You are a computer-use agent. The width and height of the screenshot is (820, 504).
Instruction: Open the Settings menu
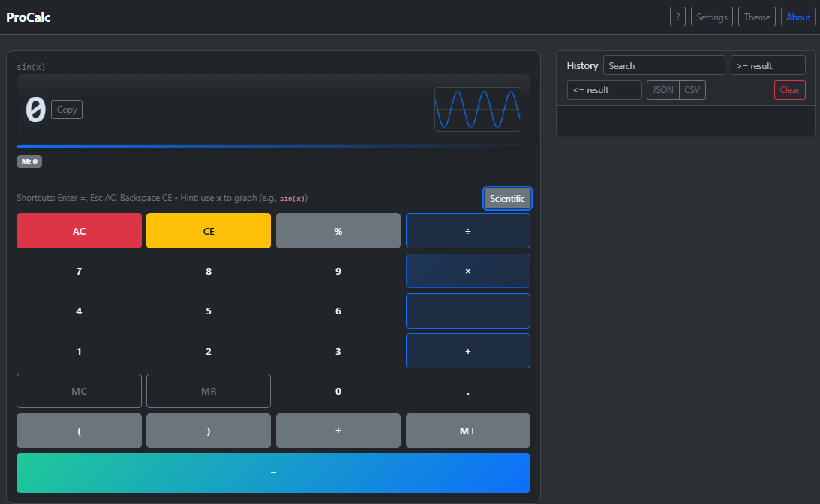(711, 16)
